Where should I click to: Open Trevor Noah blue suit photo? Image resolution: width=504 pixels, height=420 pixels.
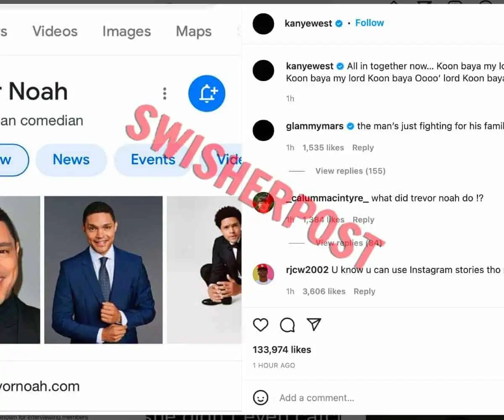(103, 270)
